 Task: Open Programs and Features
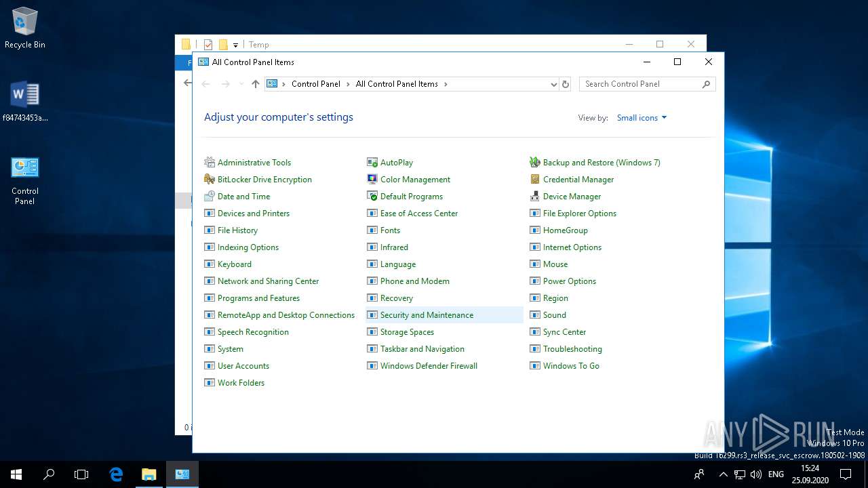point(258,298)
